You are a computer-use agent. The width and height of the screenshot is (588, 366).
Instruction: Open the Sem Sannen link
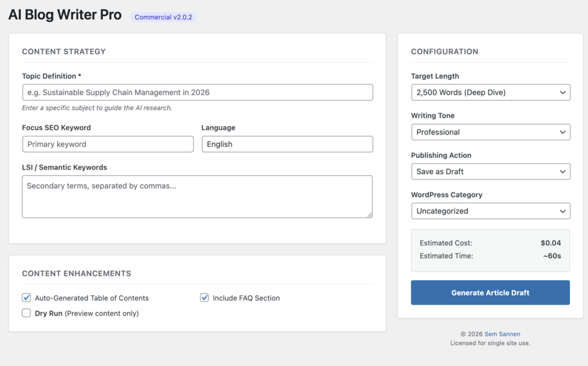[x=502, y=334]
